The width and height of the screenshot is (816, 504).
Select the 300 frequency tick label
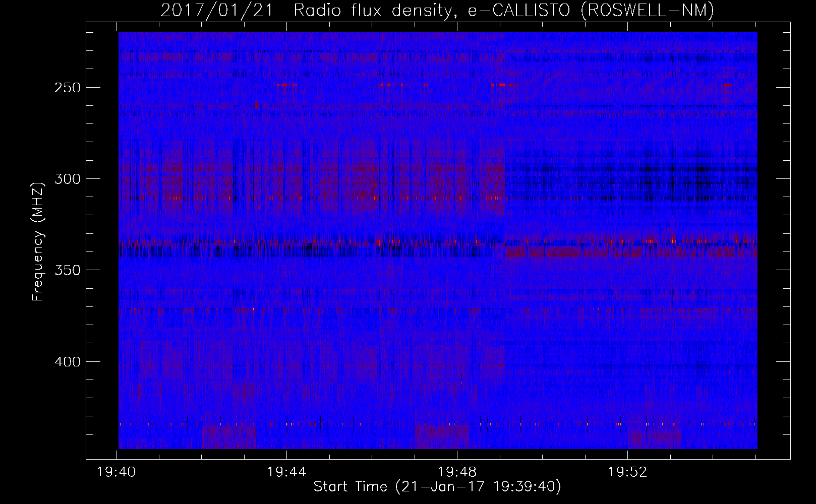(x=68, y=179)
